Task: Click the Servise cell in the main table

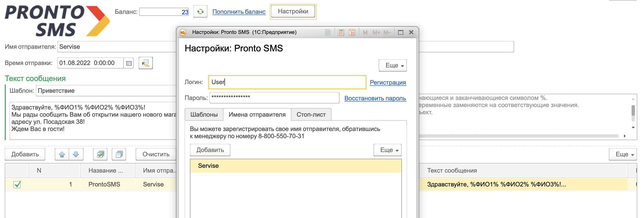Action: pos(155,185)
